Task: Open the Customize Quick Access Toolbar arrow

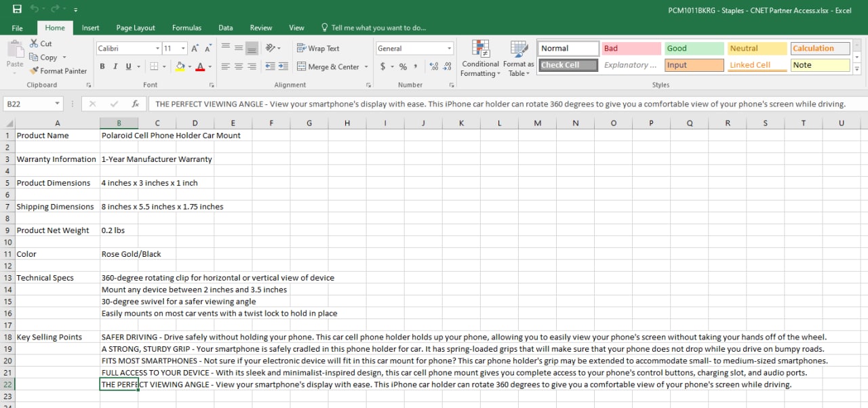Action: click(75, 10)
